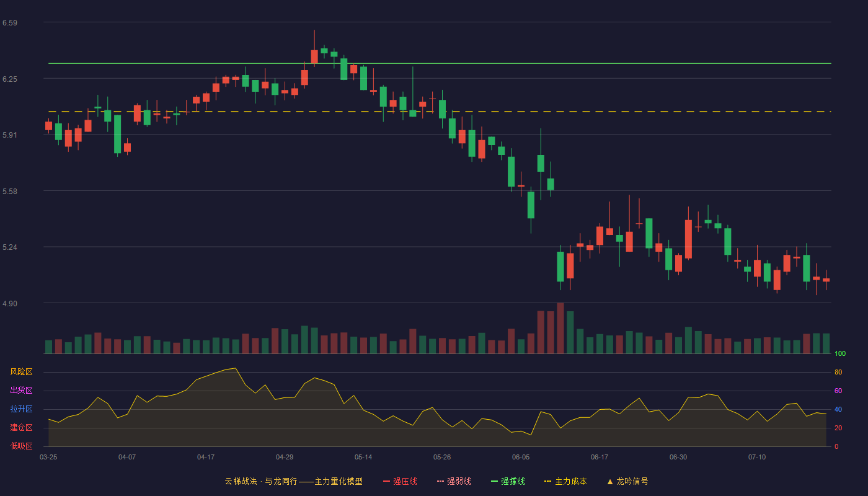The width and height of the screenshot is (868, 496).
Task: Select the 建仓区 zone label
Action: pos(21,428)
